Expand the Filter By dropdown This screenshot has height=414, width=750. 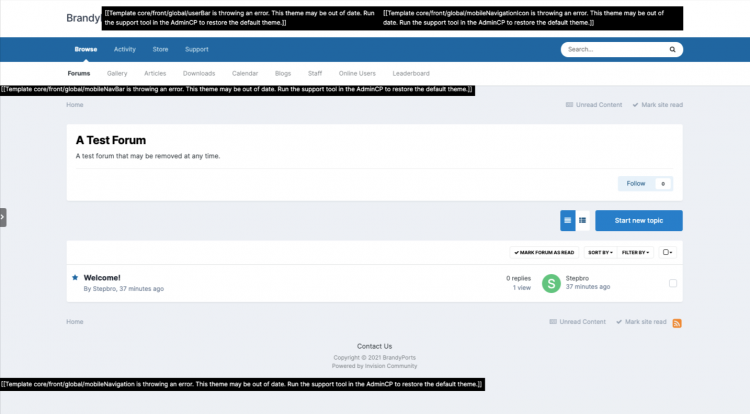[x=634, y=253]
